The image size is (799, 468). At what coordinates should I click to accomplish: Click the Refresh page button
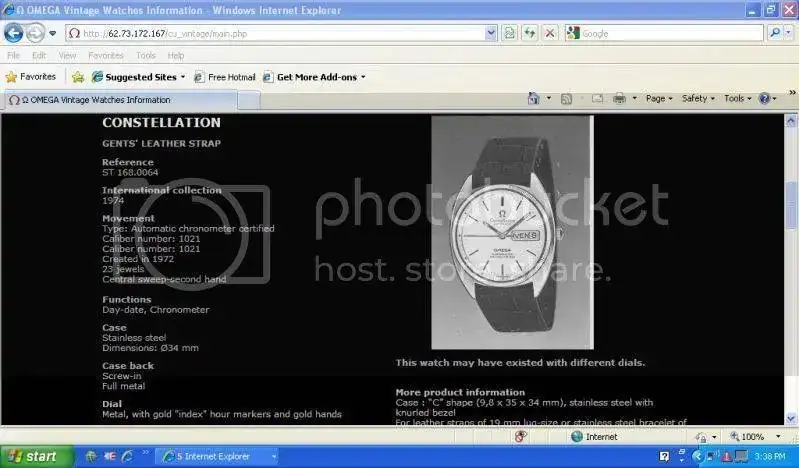tap(529, 34)
